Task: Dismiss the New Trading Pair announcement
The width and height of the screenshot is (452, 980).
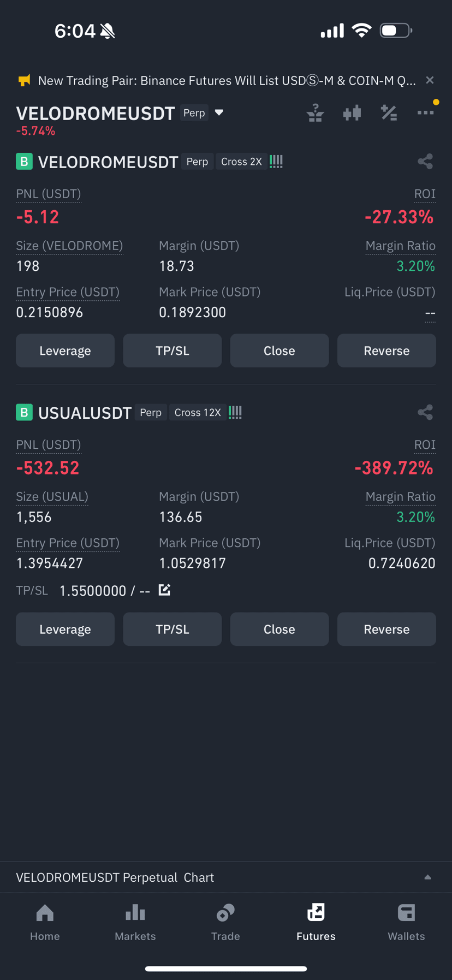Action: tap(430, 80)
